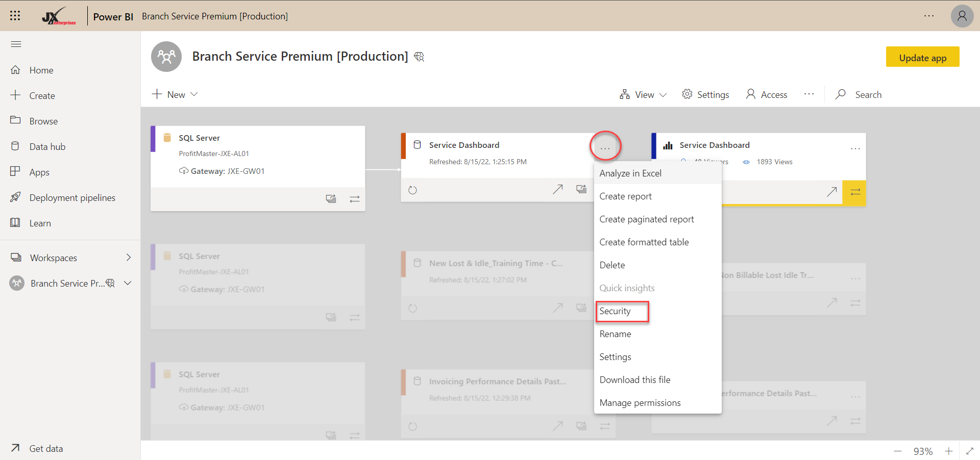Select Delete from context menu

click(658, 265)
